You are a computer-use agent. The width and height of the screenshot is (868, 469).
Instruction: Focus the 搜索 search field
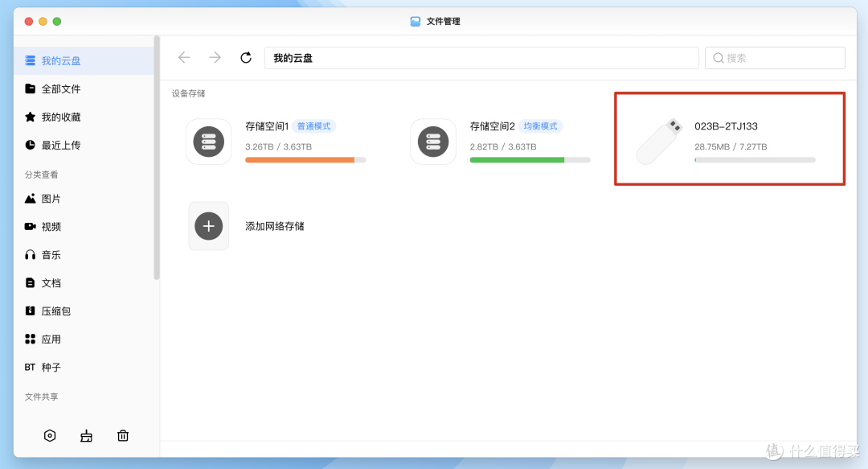pos(775,58)
